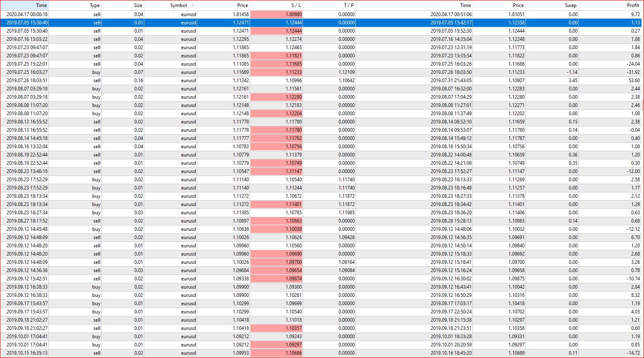Image resolution: width=644 pixels, height=358 pixels.
Task: Select open time 2020.04.17 00:00:18
Action: point(27,14)
